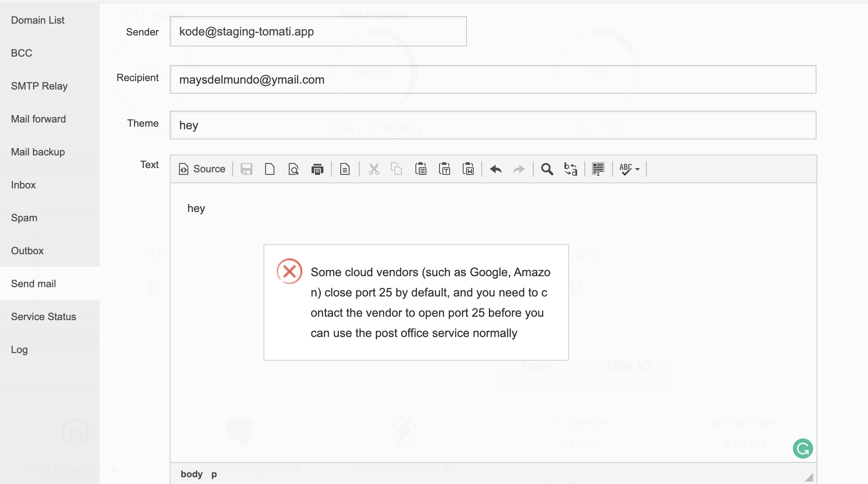Go to the SMTP Relay section
The height and width of the screenshot is (484, 868).
[x=39, y=86]
